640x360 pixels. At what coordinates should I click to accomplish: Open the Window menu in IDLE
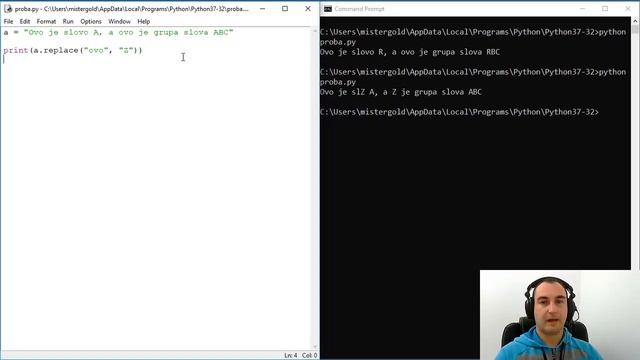tap(119, 21)
